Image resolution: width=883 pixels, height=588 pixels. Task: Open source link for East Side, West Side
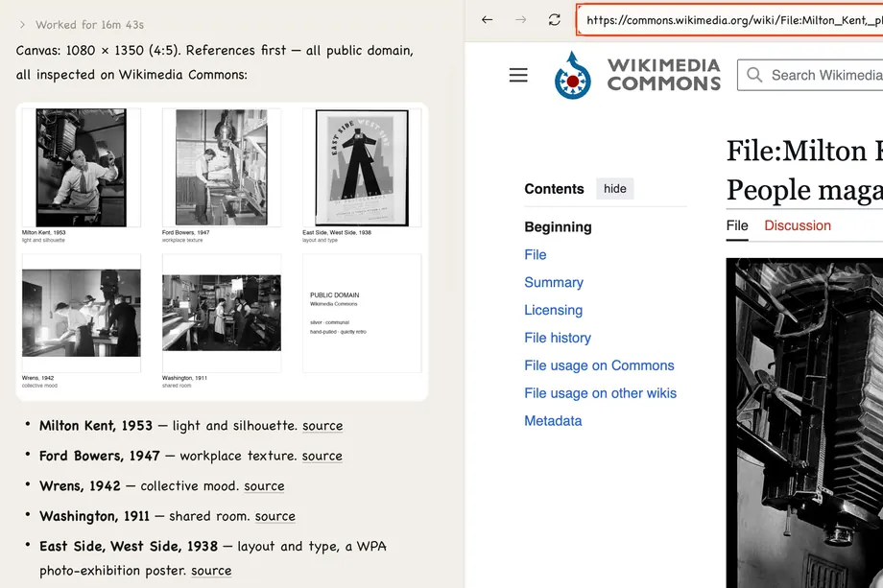click(211, 571)
